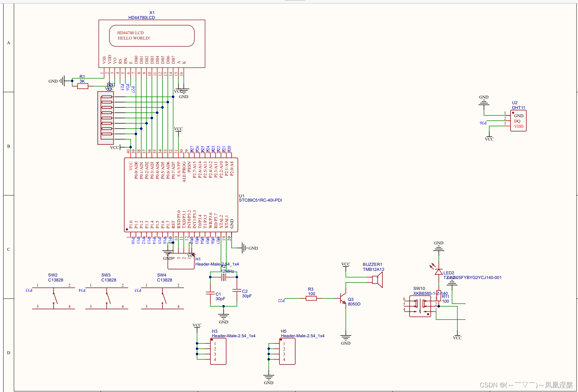Click the 'DHT11' label text
The image size is (578, 392).
(519, 108)
